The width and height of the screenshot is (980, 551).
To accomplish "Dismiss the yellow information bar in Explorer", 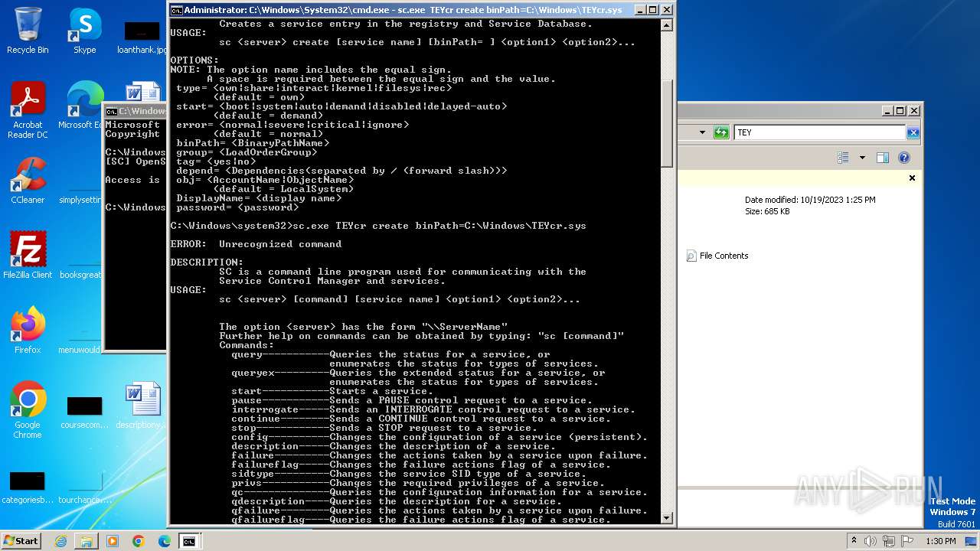I will [x=912, y=178].
